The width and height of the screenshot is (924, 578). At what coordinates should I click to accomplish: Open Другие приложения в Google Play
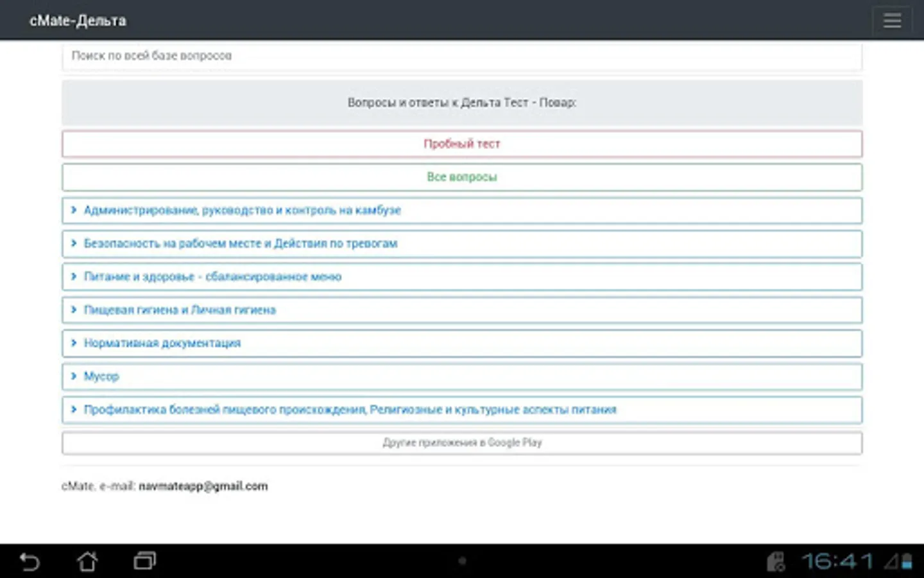pyautogui.click(x=462, y=442)
